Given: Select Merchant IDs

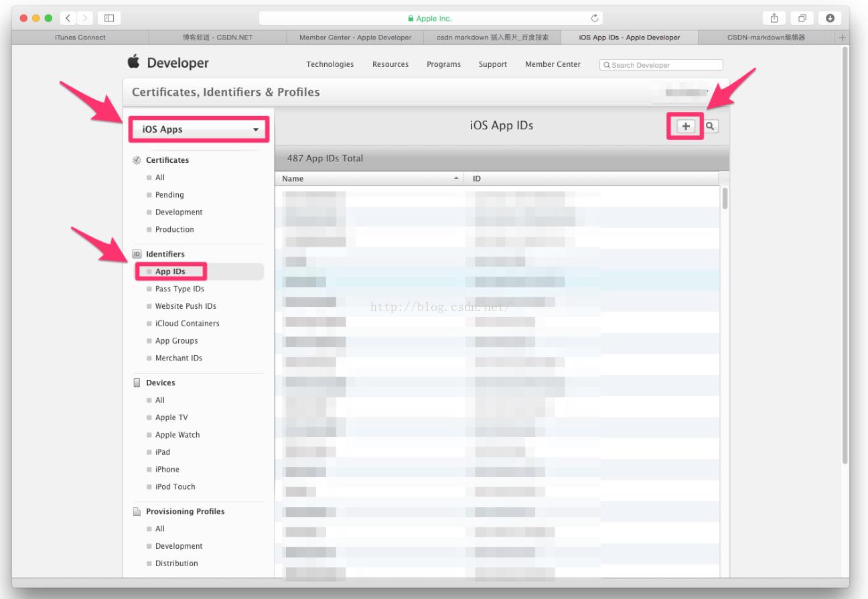Looking at the screenshot, I should [x=179, y=358].
